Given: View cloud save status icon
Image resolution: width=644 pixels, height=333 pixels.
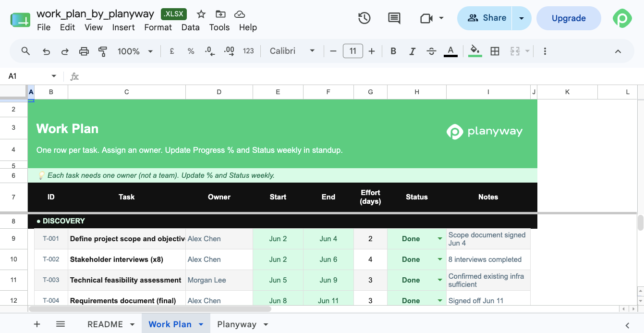Looking at the screenshot, I should point(239,14).
